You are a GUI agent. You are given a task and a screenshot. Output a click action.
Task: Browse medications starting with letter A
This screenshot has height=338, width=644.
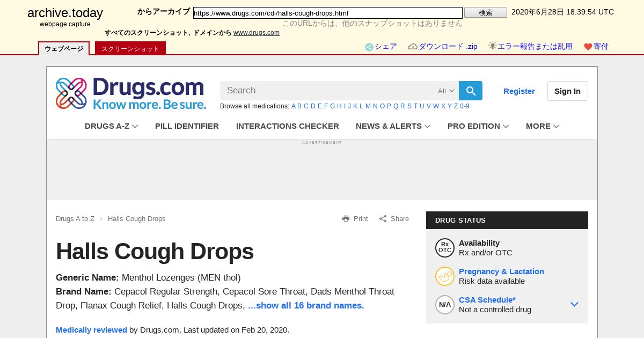(294, 106)
